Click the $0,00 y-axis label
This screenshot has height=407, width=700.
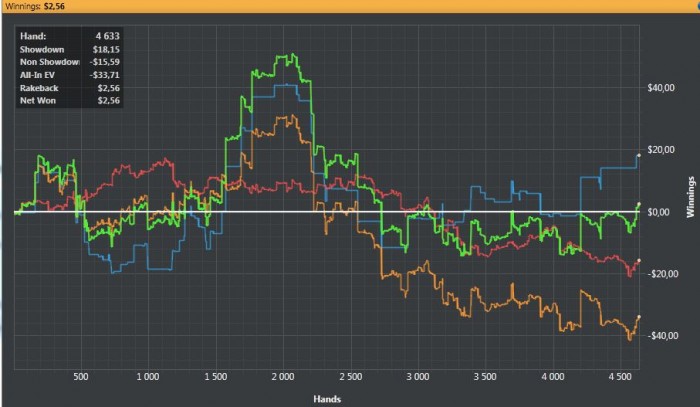point(658,212)
